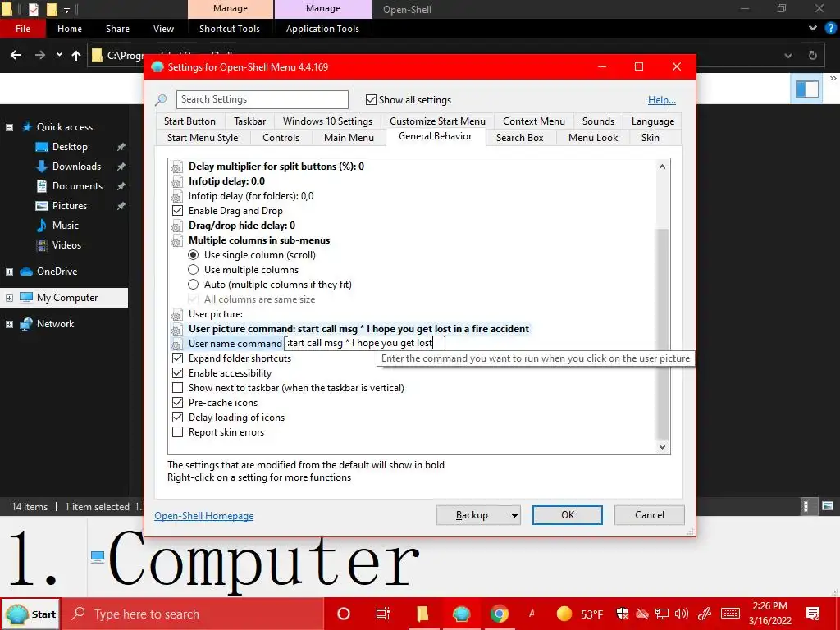Switch to Taskbar tab
The height and width of the screenshot is (630, 840).
249,121
